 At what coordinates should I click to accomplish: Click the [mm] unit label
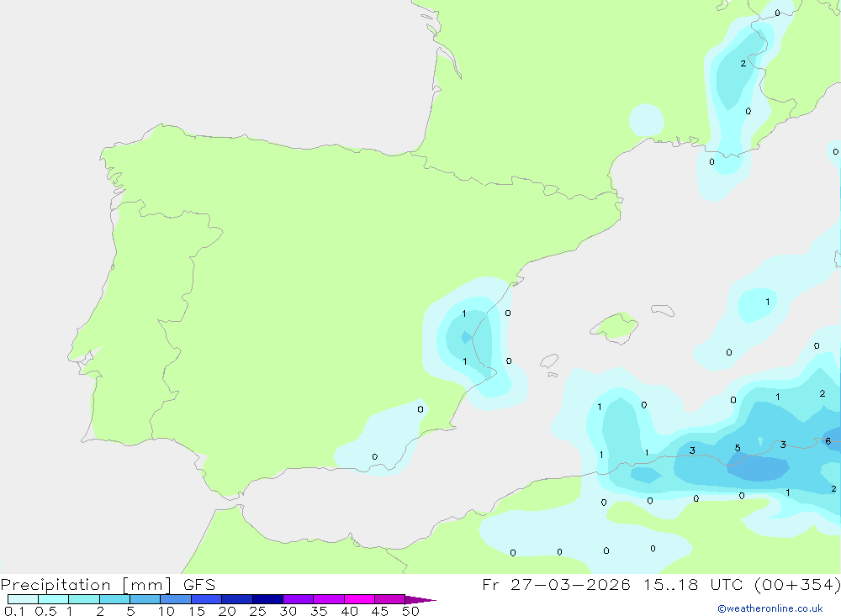147,585
